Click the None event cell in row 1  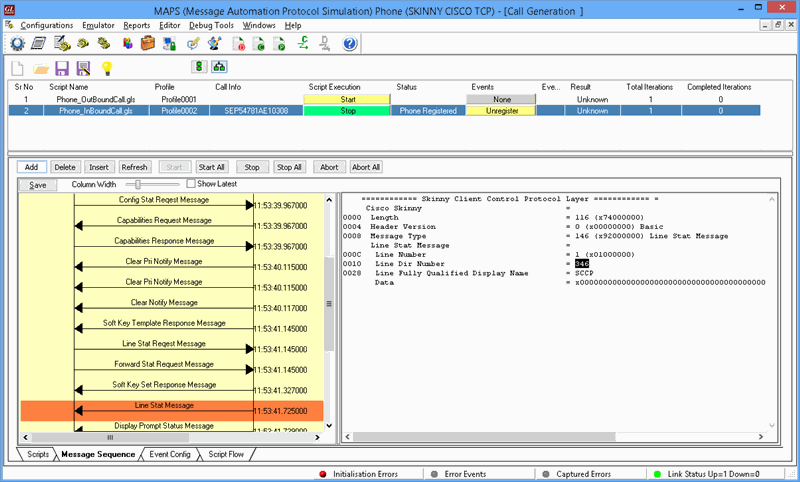pos(501,99)
